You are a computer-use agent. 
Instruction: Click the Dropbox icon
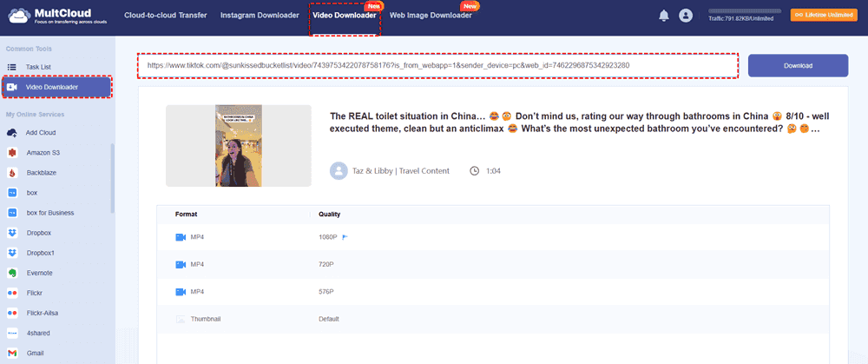coord(11,233)
